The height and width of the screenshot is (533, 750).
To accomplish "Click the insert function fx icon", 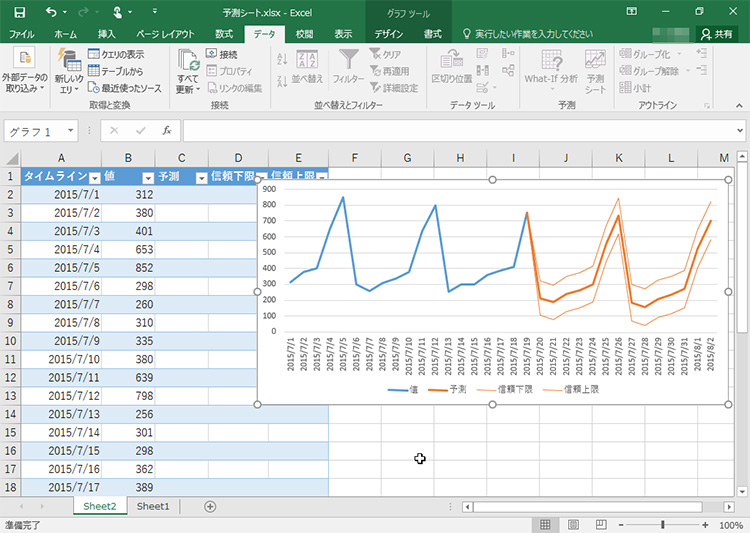I will [167, 131].
